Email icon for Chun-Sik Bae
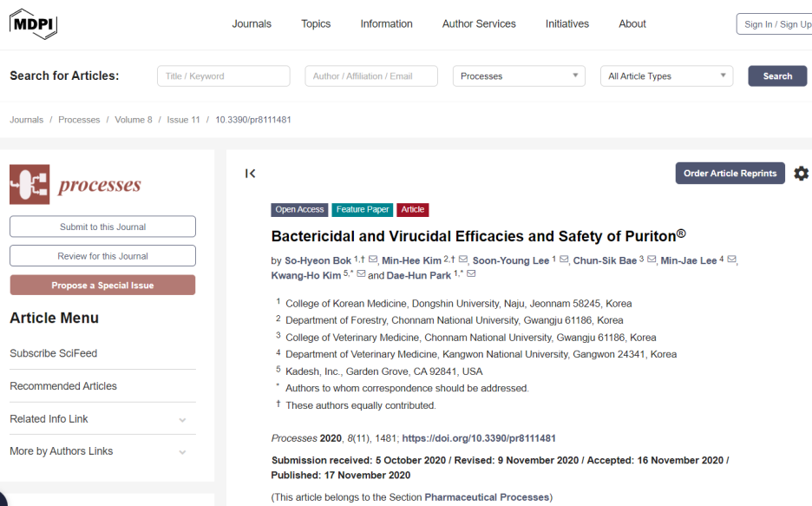The image size is (812, 506). pyautogui.click(x=652, y=259)
